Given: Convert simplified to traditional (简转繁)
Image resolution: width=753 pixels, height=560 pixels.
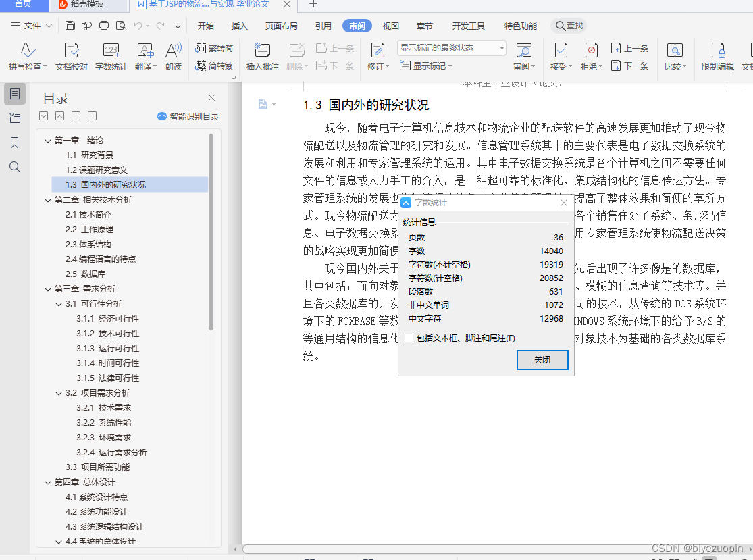Looking at the screenshot, I should pos(214,66).
